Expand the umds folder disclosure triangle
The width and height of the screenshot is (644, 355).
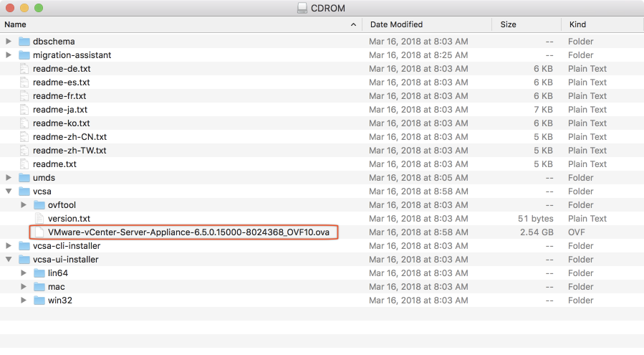point(9,178)
